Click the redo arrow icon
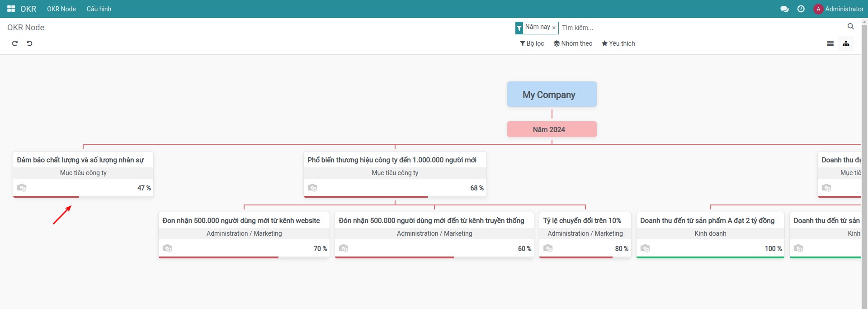The image size is (868, 309). (x=14, y=43)
